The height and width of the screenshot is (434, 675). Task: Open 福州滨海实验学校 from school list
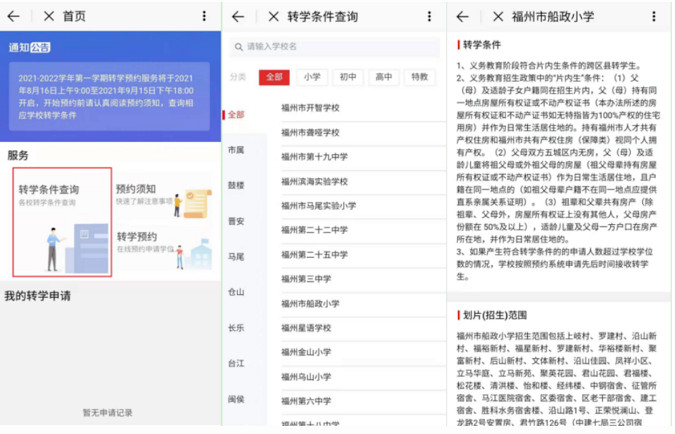(363, 182)
